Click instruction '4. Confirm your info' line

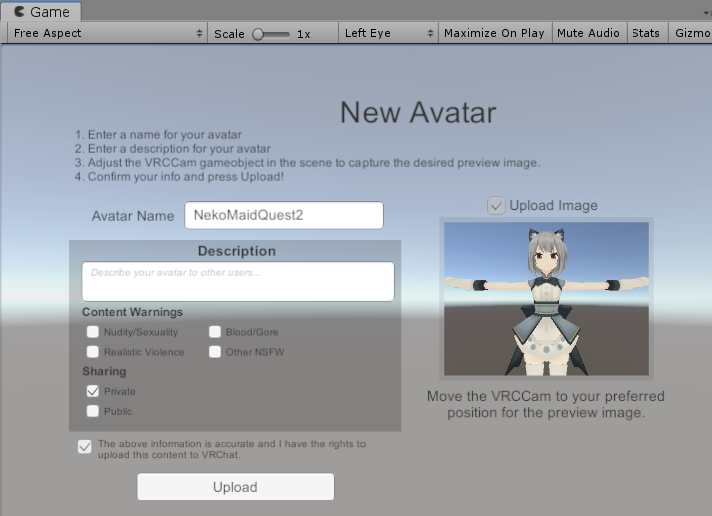click(179, 177)
